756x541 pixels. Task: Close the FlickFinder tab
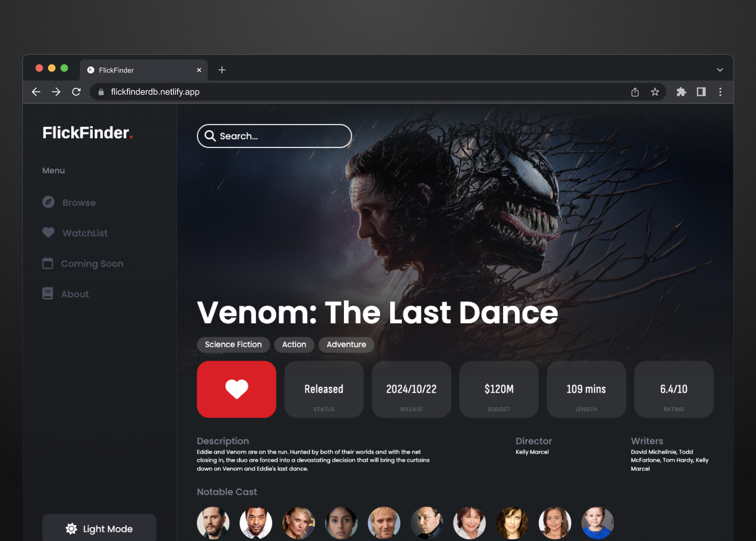tap(199, 70)
